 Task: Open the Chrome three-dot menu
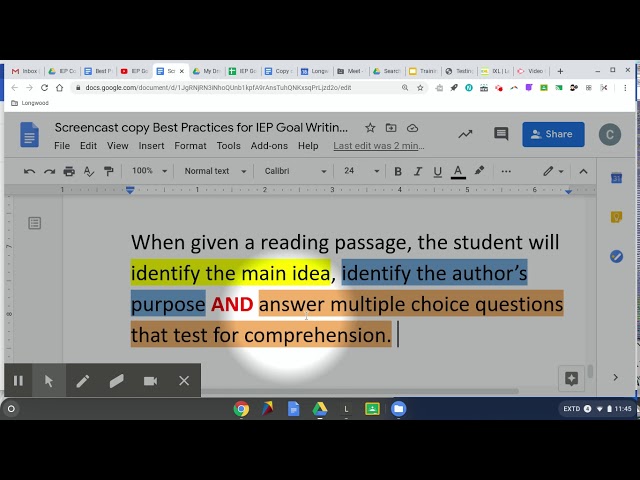click(625, 88)
